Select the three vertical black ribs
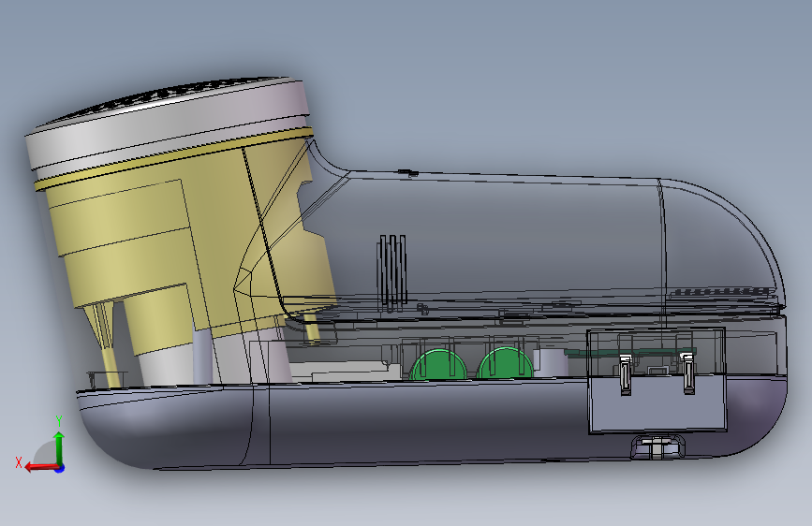 (392, 270)
